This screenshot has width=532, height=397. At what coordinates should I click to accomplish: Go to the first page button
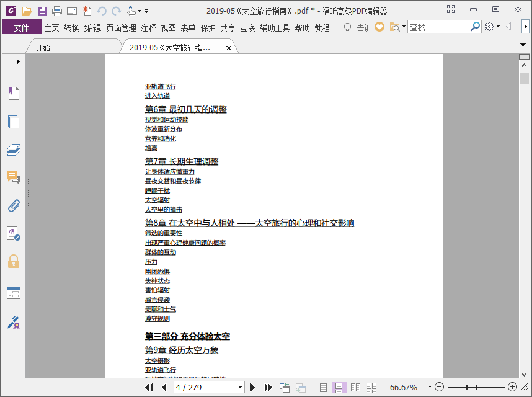coord(149,387)
